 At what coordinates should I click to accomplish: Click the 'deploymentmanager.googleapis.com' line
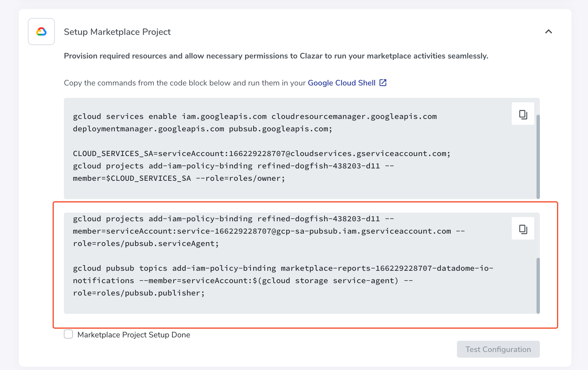click(x=203, y=129)
